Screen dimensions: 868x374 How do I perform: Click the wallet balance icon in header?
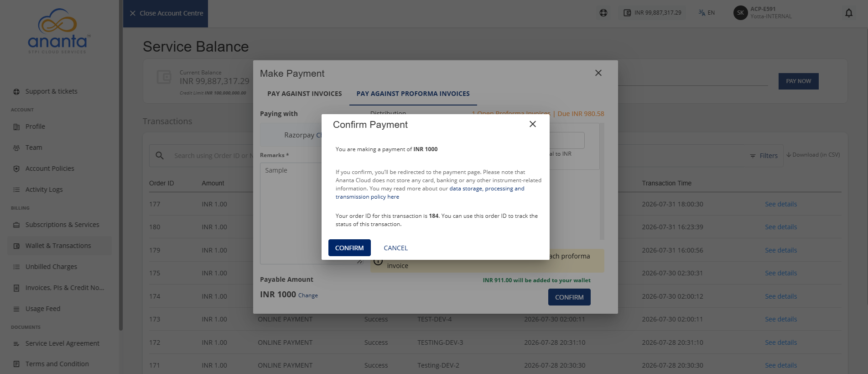click(x=627, y=13)
